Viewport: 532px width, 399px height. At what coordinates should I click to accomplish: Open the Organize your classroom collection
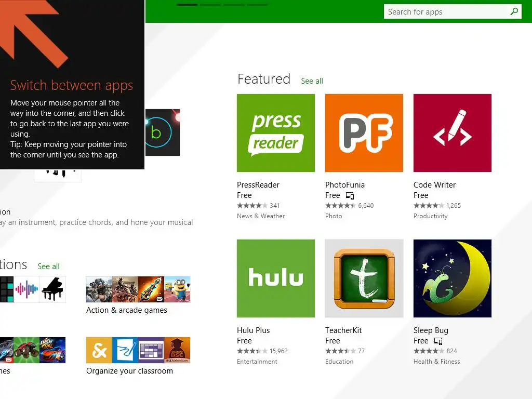[x=138, y=356]
